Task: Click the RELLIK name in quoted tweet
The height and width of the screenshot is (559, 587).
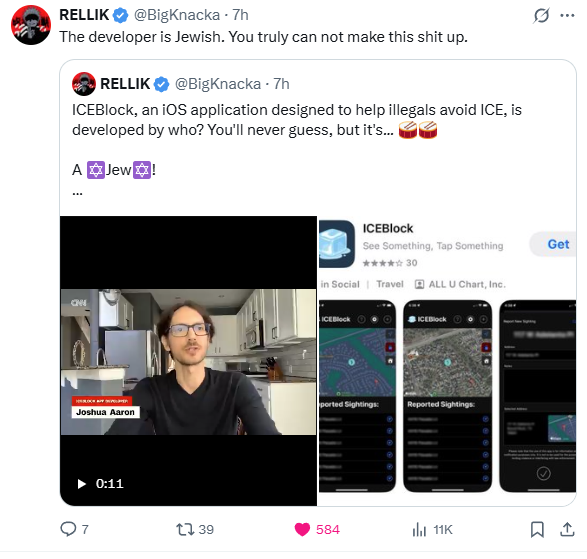Action: pos(125,84)
